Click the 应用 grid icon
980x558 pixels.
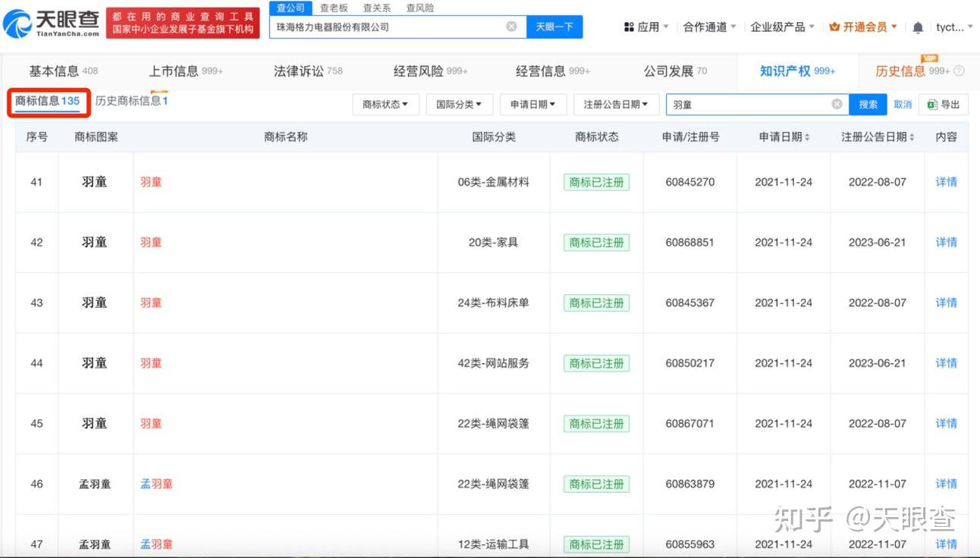(x=629, y=27)
